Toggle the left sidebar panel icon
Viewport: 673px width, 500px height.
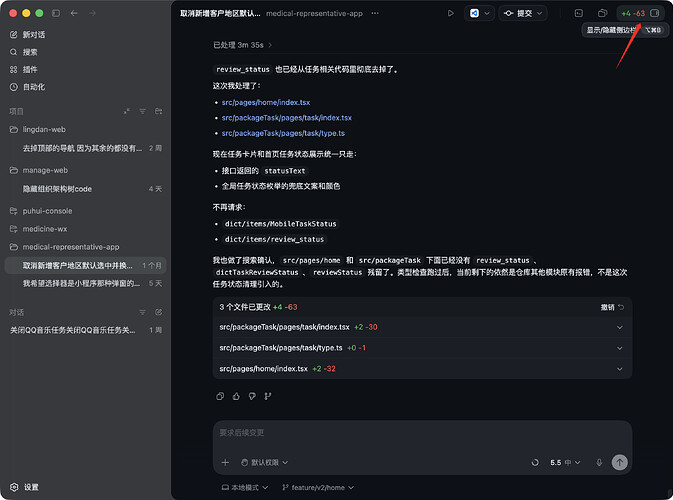pos(56,13)
